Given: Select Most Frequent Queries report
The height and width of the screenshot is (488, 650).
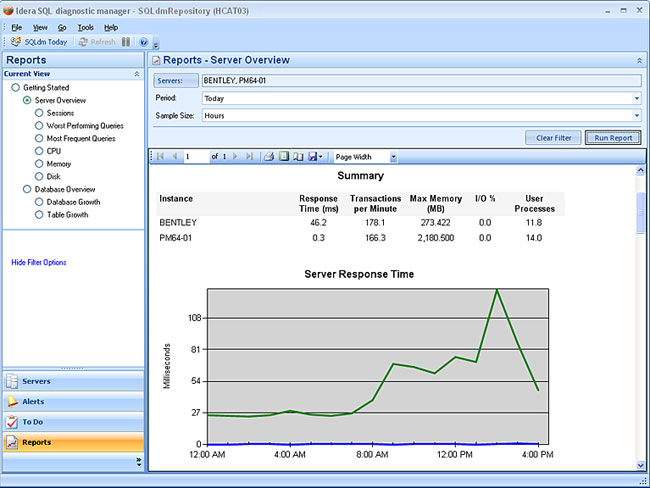Looking at the screenshot, I should pyautogui.click(x=39, y=138).
